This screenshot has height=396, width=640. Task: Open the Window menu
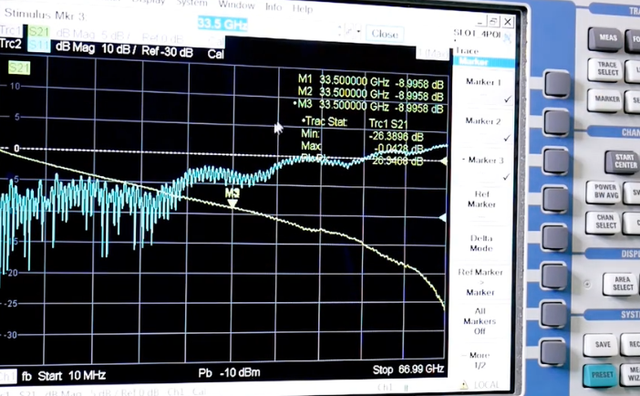tap(236, 5)
